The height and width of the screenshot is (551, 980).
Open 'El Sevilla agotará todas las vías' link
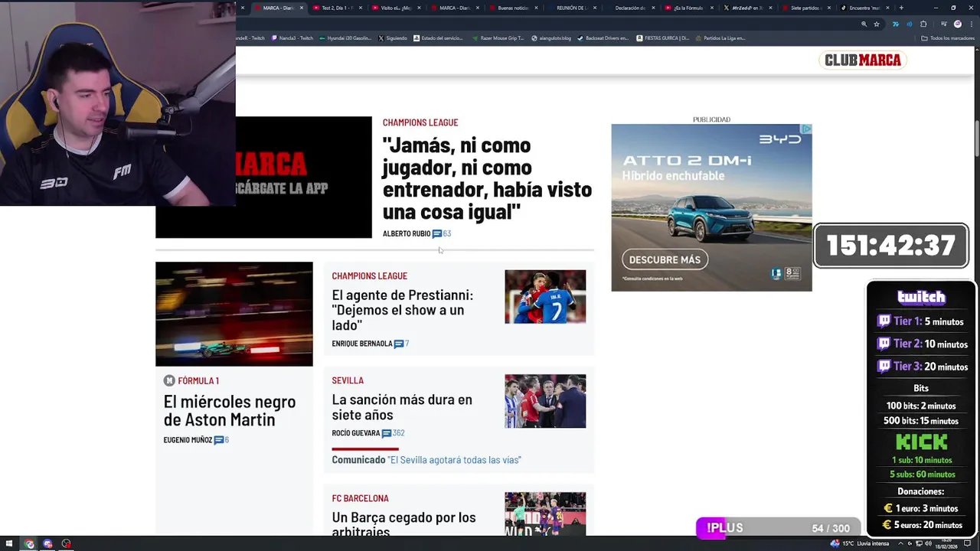pyautogui.click(x=455, y=460)
